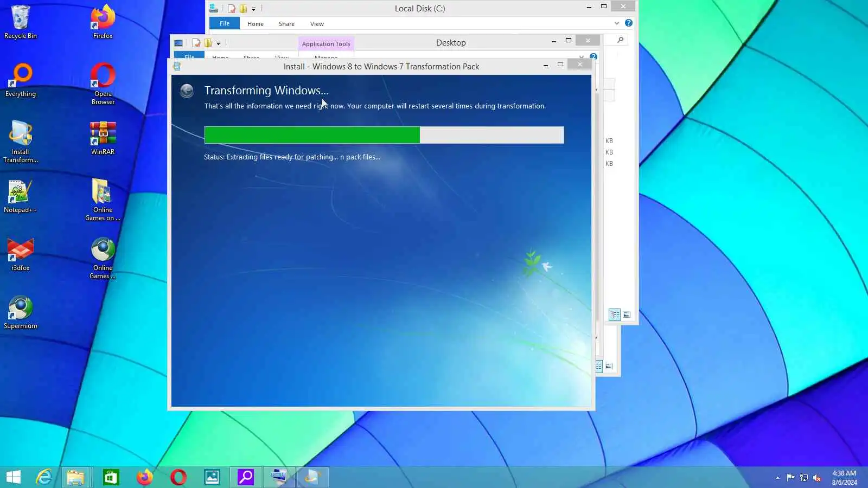The image size is (868, 488).
Task: Click the New Folder quick access icon in the Local Disk window
Action: click(244, 9)
